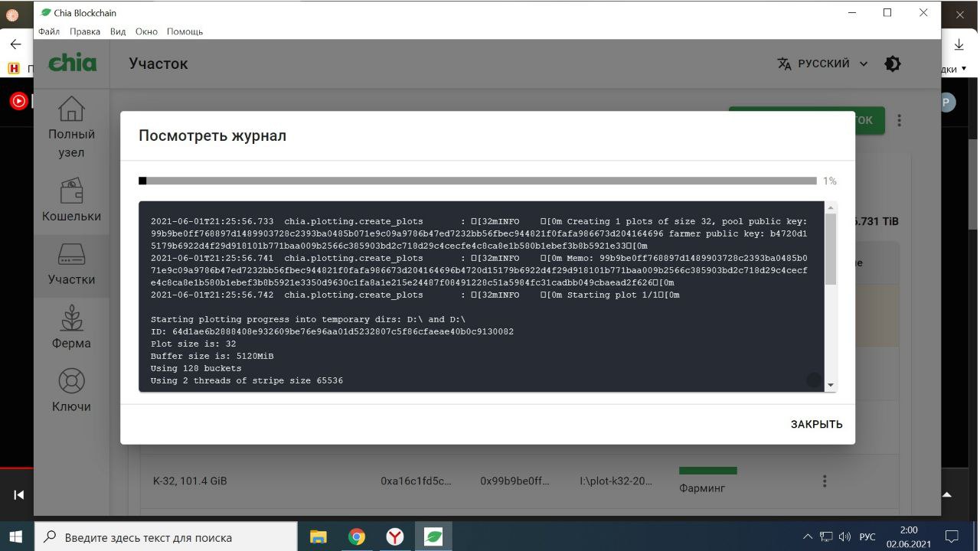Screen dimensions: 980x551
Task: Click the log progress bar
Action: [x=478, y=181]
